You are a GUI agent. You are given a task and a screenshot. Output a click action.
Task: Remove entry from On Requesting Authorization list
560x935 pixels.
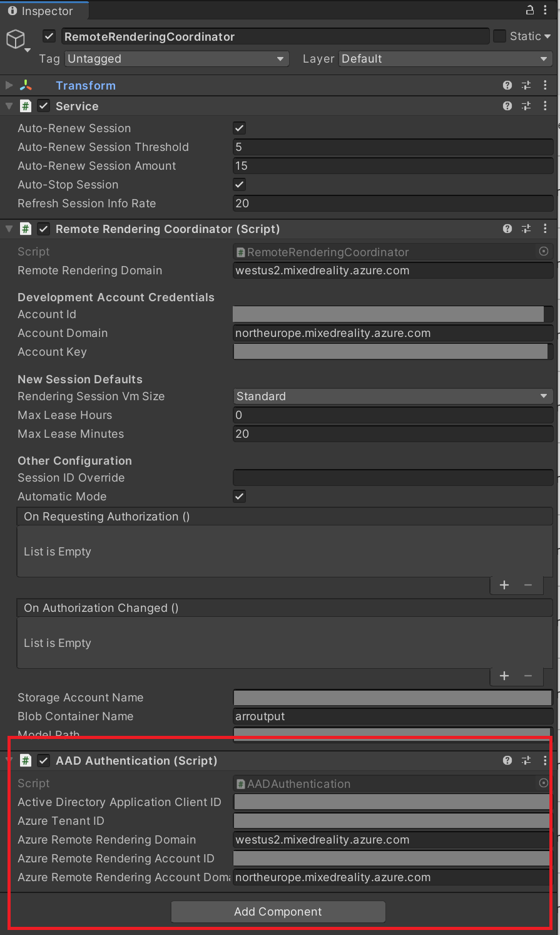[528, 585]
